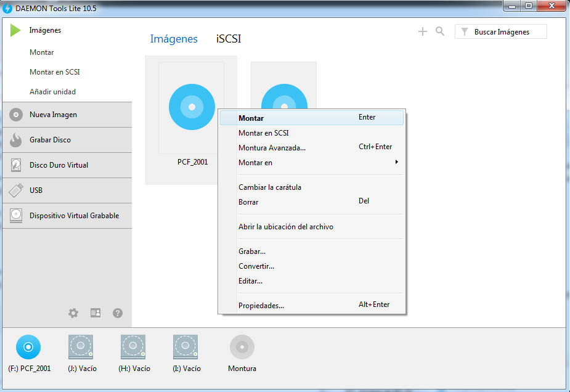This screenshot has width=570, height=392.
Task: Open Nueva Imagen disc icon
Action: click(x=16, y=115)
